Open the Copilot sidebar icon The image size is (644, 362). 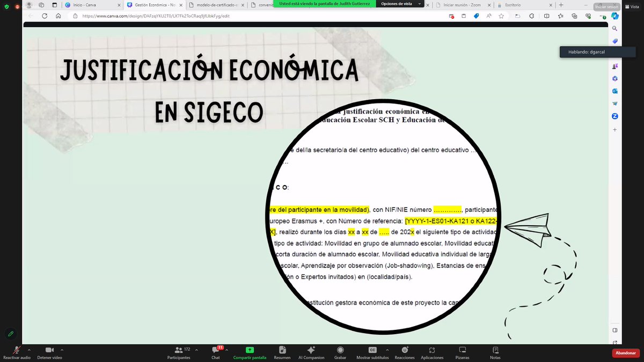(x=615, y=17)
